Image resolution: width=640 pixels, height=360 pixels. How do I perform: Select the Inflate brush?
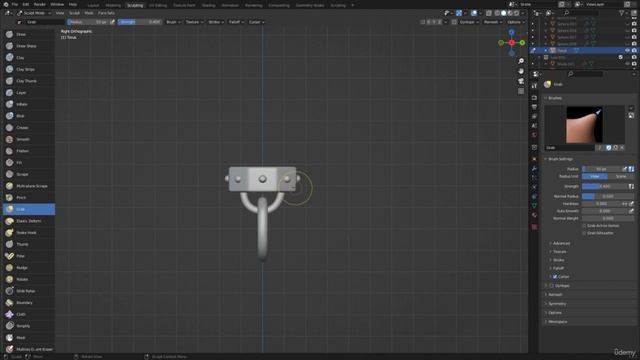pyautogui.click(x=29, y=104)
